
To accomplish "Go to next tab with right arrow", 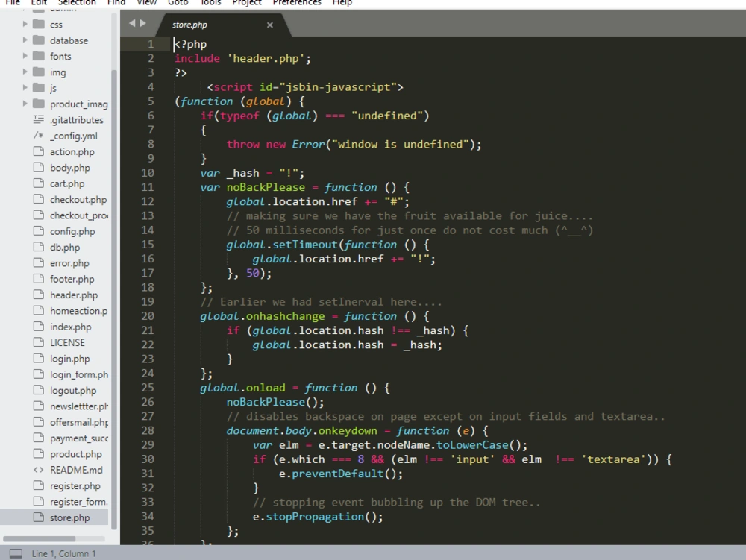I will 142,23.
